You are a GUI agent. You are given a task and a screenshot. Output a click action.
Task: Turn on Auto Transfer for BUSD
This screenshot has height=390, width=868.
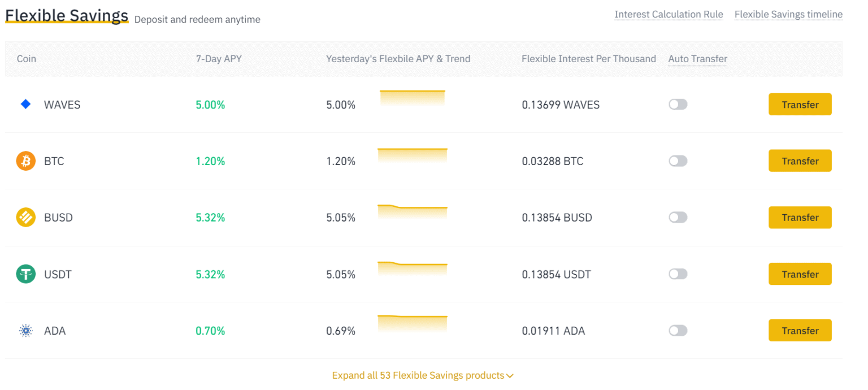tap(678, 218)
